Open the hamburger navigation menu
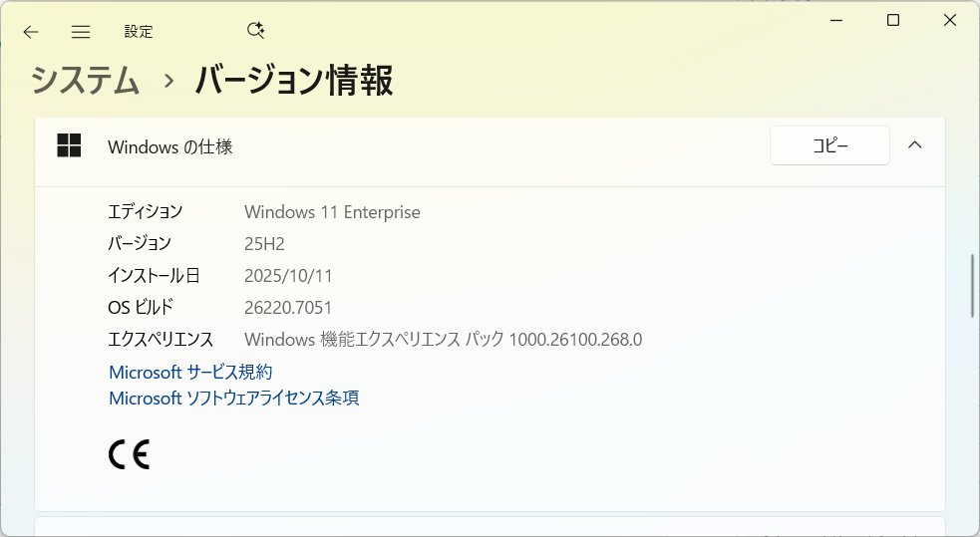This screenshot has height=537, width=980. point(81,32)
